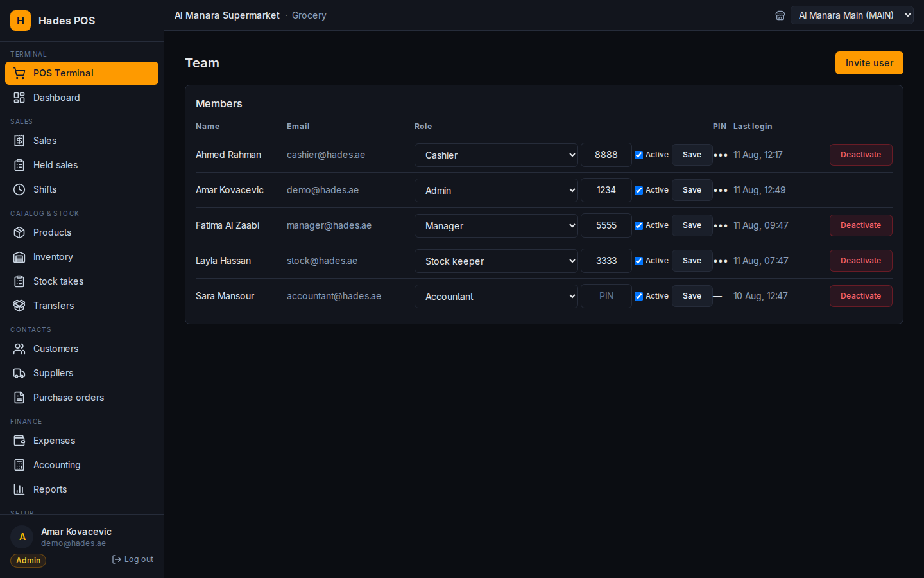924x578 pixels.
Task: Open Reports page
Action: [81, 489]
